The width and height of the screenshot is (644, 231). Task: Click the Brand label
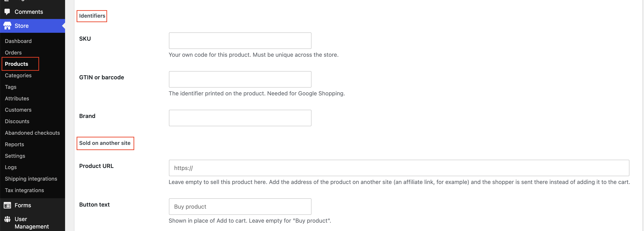coord(87,116)
